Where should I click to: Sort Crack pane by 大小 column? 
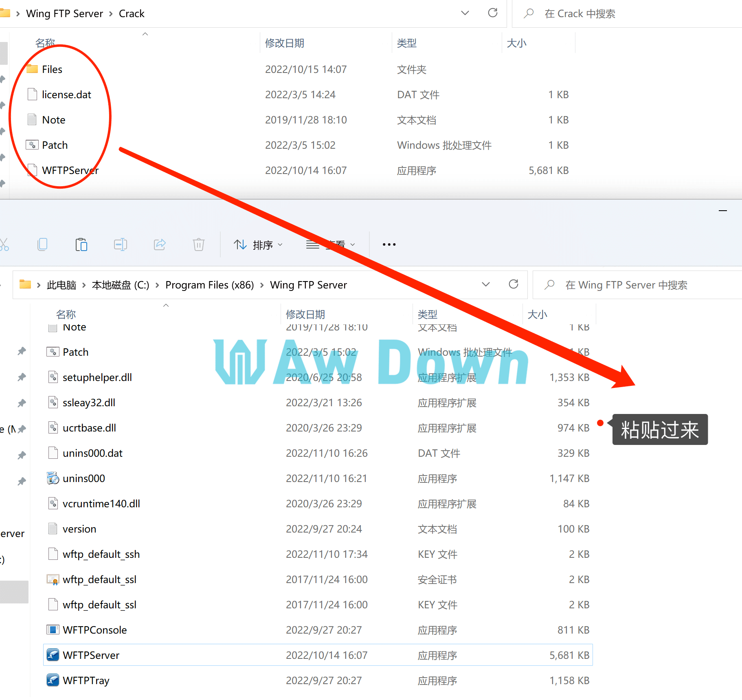(516, 43)
